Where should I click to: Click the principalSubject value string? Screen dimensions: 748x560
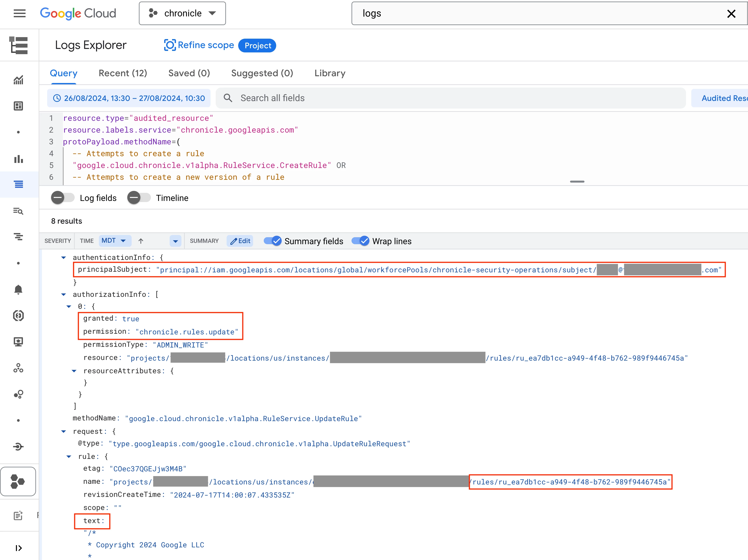coord(439,270)
